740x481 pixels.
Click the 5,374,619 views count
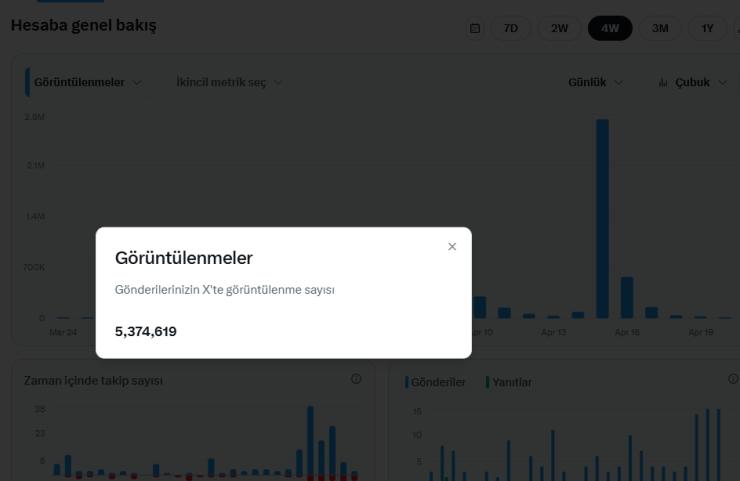pyautogui.click(x=146, y=331)
